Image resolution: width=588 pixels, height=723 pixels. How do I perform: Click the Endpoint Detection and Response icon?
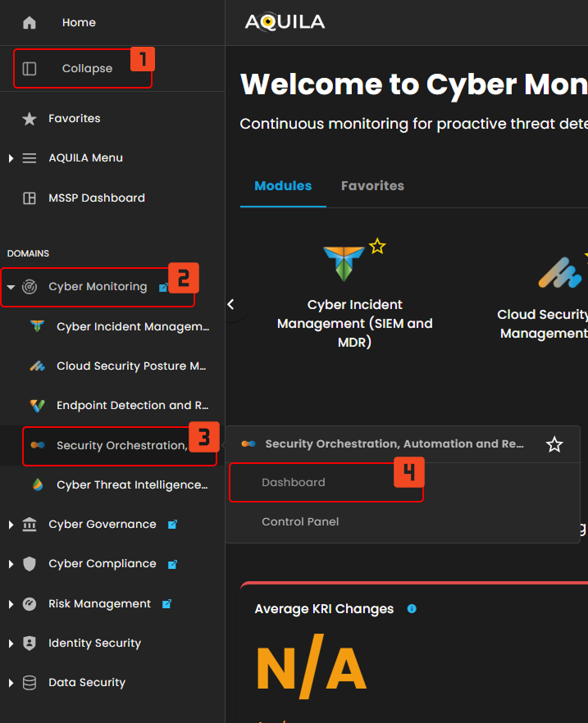pos(37,406)
